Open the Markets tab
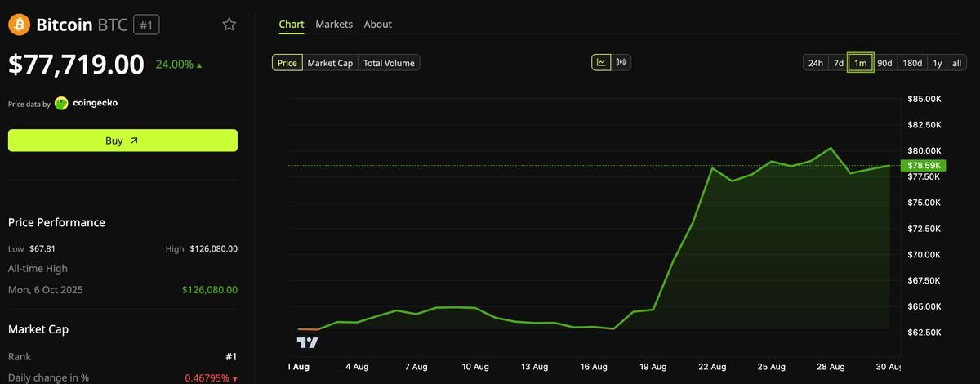Screen dimensions: 980x384 pyautogui.click(x=334, y=25)
